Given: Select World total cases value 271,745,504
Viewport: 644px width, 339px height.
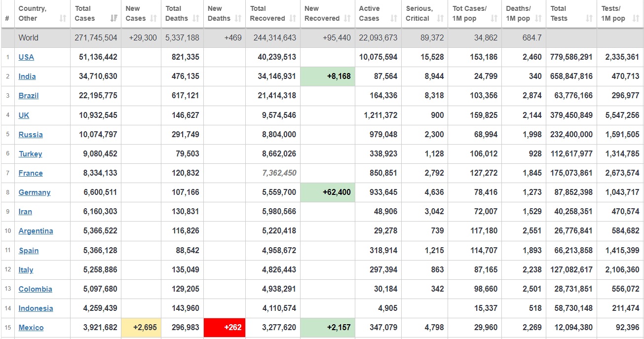Looking at the screenshot, I should pyautogui.click(x=96, y=38).
